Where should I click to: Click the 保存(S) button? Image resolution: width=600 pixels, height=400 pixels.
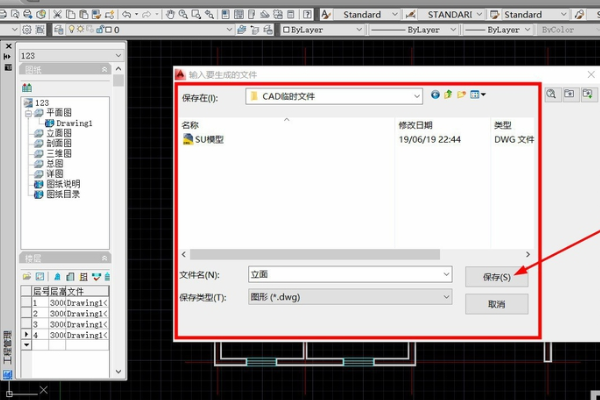pos(496,276)
